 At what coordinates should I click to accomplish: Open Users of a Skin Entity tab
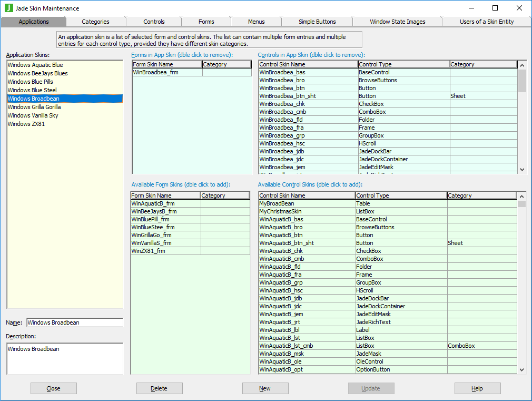pos(486,22)
